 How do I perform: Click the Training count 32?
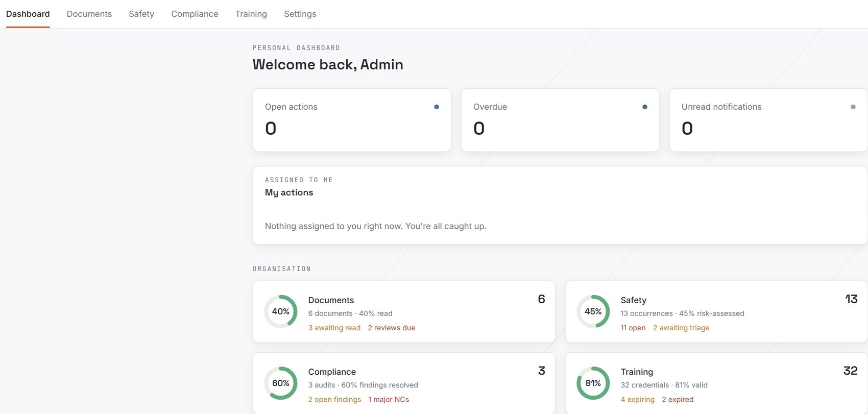(851, 371)
